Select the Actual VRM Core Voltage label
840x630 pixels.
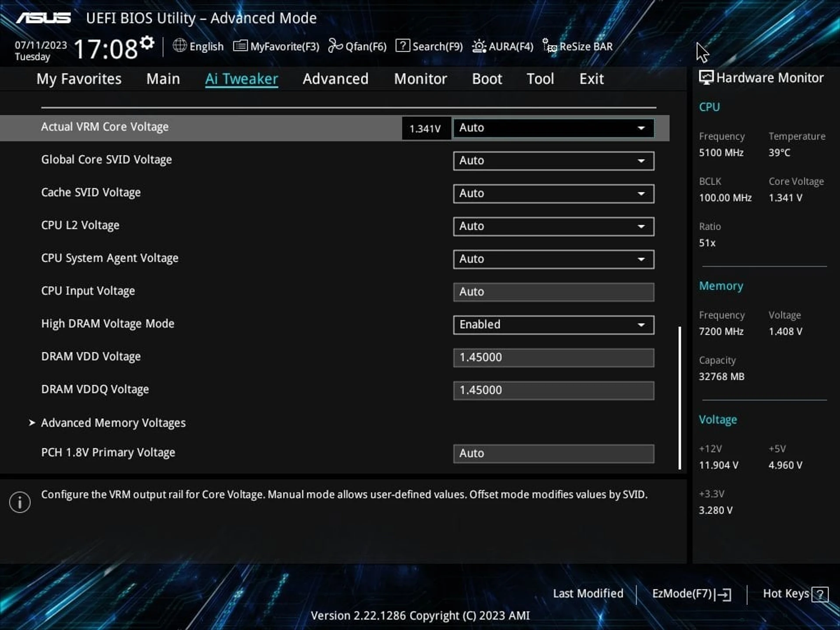(x=105, y=127)
